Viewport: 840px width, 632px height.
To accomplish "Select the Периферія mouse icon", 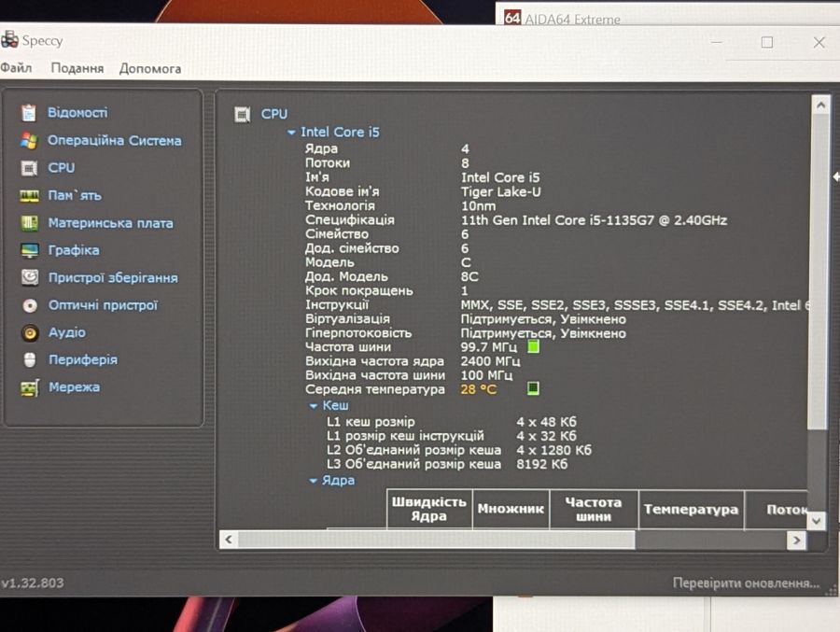I will tap(30, 359).
